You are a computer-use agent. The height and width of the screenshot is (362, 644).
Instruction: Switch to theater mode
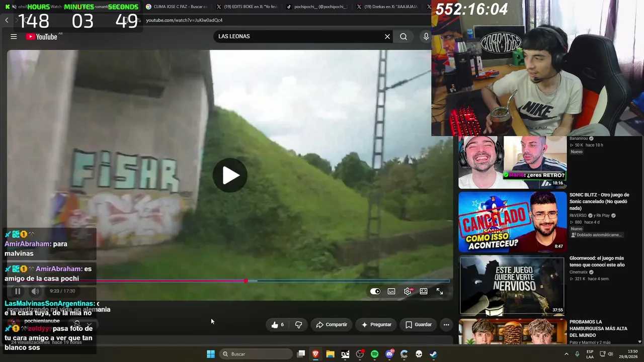tap(424, 291)
